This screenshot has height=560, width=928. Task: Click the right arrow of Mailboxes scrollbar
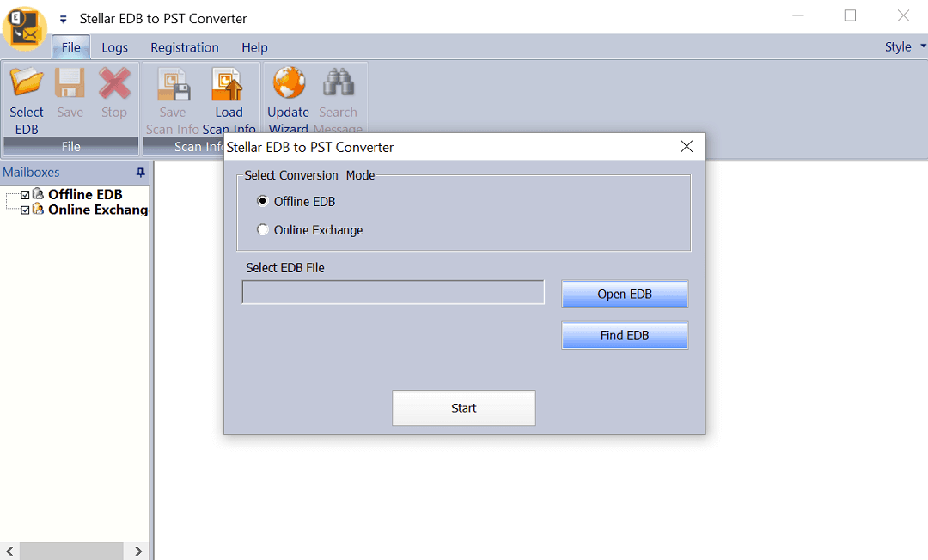coord(138,551)
